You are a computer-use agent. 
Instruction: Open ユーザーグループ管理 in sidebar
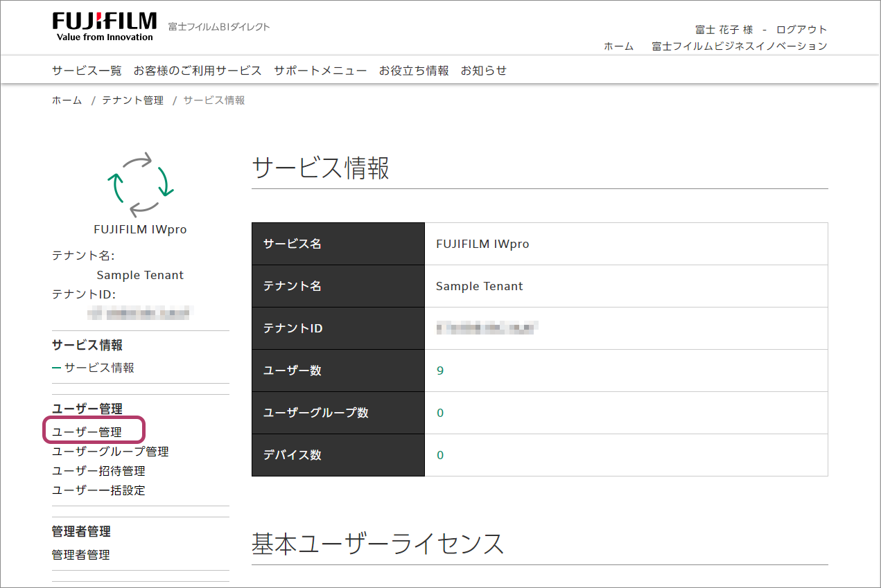110,452
